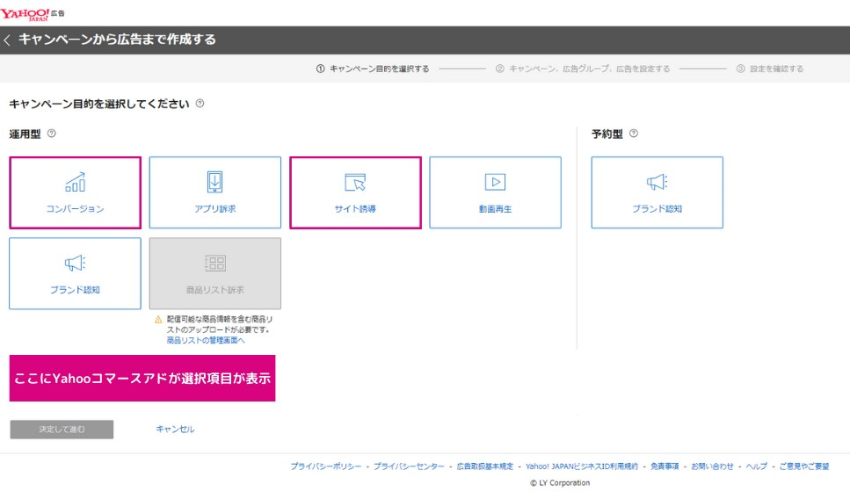Open help icon next to キャンペーン目的を選択してください
850x499 pixels.
coord(200,103)
